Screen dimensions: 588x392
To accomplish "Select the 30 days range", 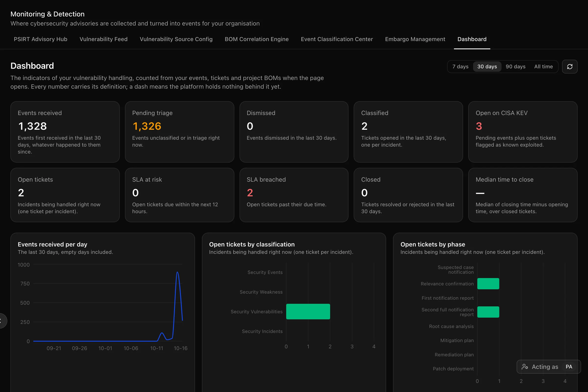I will coord(487,66).
